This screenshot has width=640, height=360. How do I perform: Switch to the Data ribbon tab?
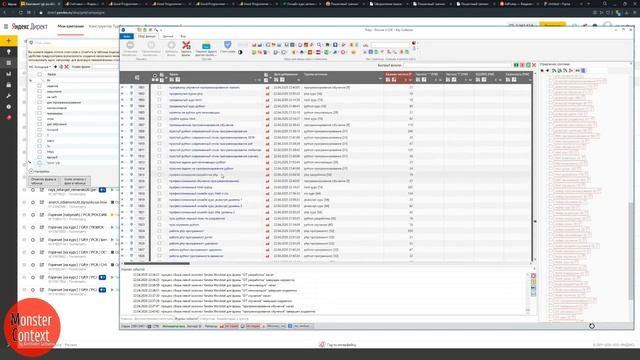coord(168,36)
